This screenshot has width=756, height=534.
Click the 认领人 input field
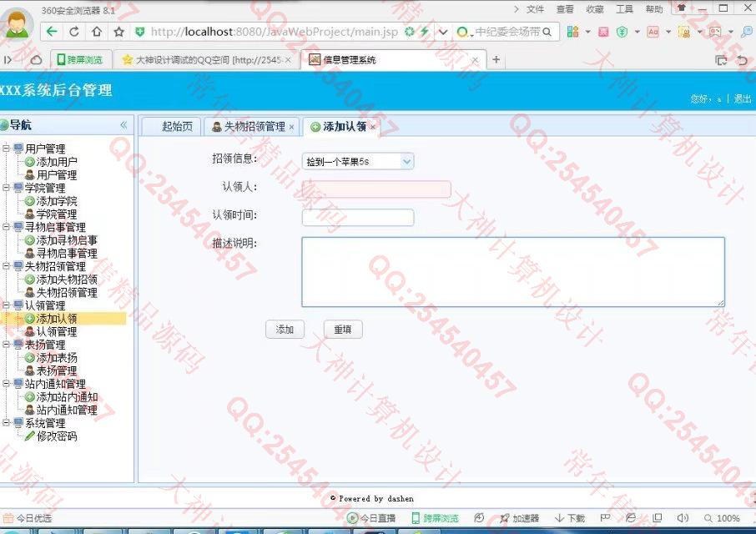click(375, 189)
